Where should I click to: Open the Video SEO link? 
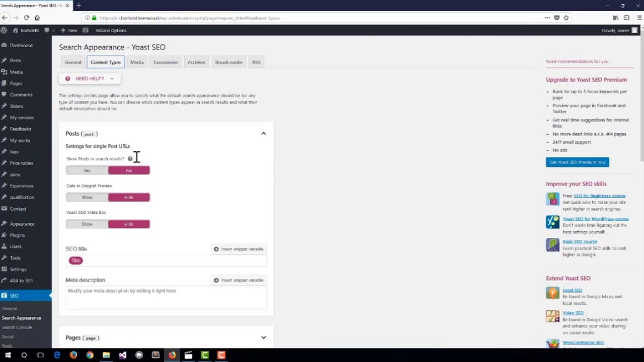[573, 313]
